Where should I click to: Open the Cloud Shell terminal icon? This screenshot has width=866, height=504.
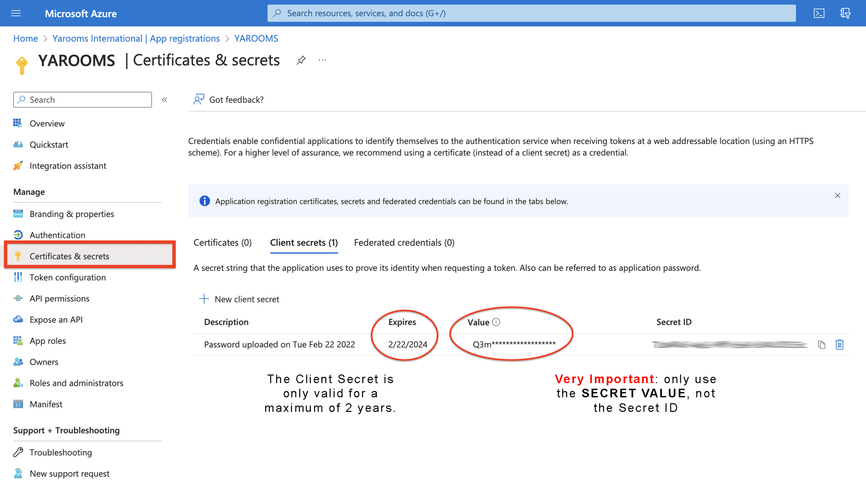(x=819, y=13)
